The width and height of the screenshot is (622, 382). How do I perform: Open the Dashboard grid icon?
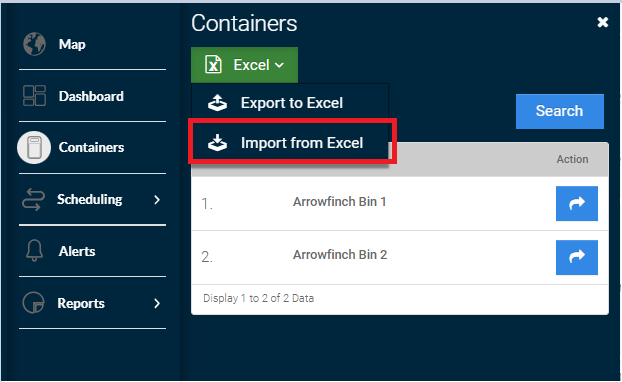tap(34, 96)
